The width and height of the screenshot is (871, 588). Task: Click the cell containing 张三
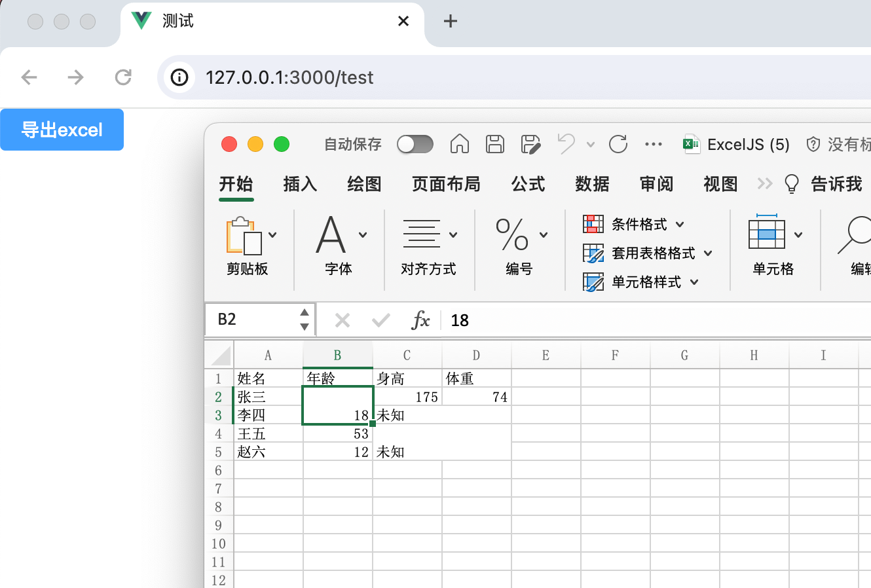click(x=268, y=397)
